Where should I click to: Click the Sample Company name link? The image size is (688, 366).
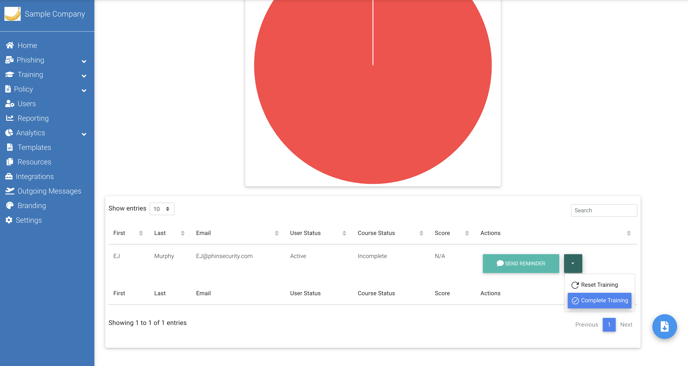55,14
